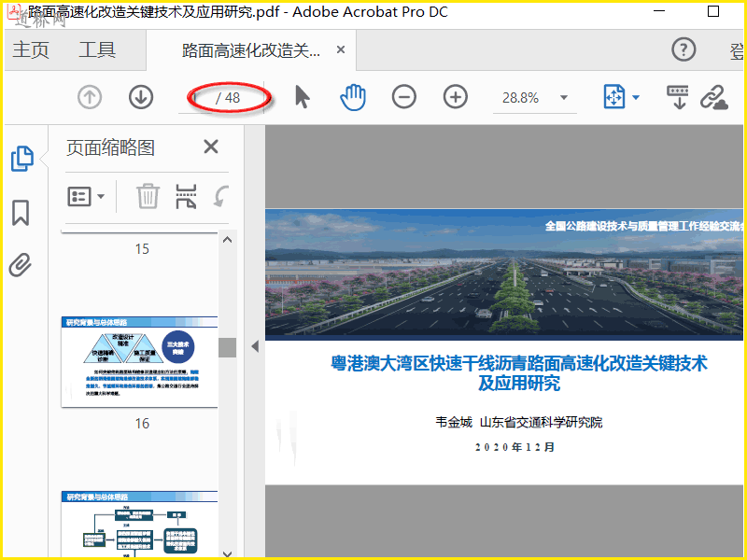Click the thumbnail scrollbar down arrow
The width and height of the screenshot is (747, 560).
tap(227, 553)
